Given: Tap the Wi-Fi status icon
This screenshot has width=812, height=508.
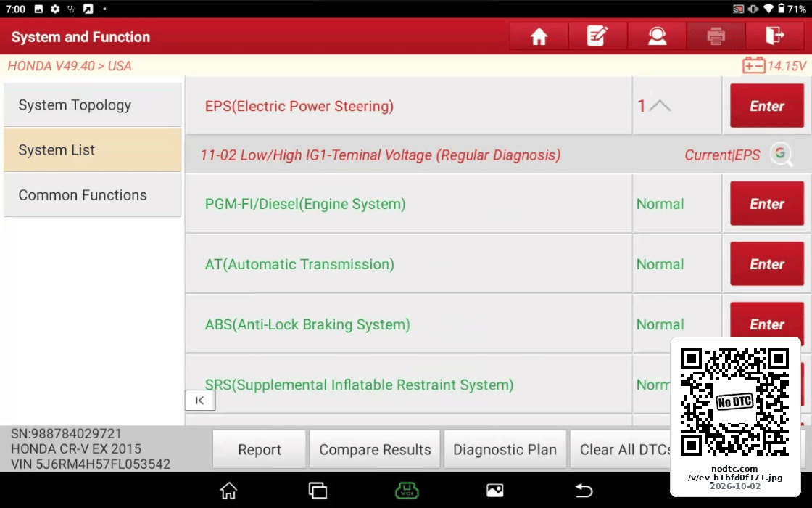Looking at the screenshot, I should click(768, 9).
